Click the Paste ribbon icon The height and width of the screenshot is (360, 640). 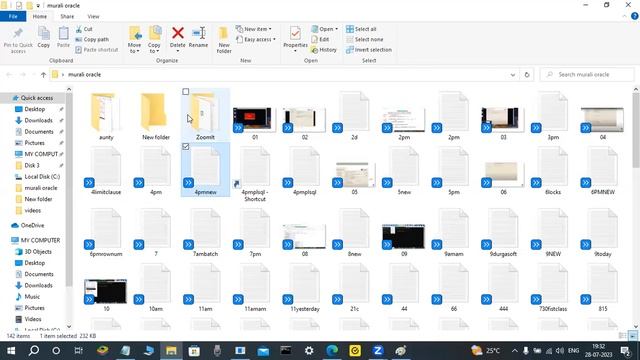63,38
